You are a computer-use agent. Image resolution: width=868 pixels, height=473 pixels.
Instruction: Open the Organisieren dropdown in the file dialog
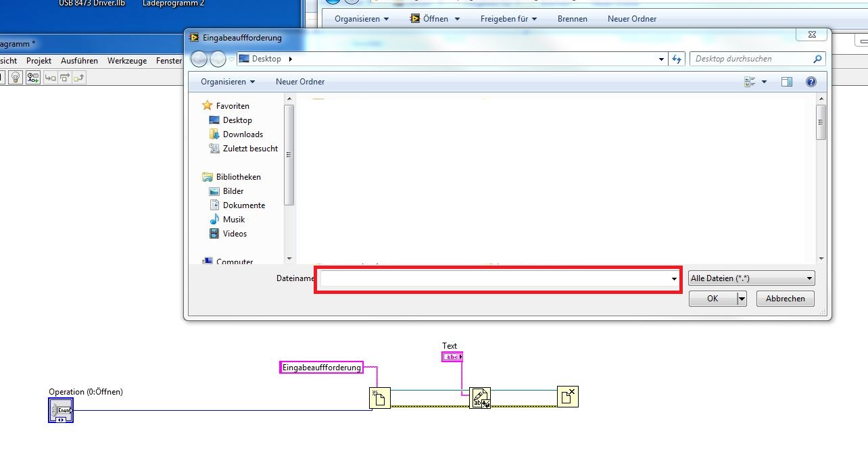pos(228,82)
